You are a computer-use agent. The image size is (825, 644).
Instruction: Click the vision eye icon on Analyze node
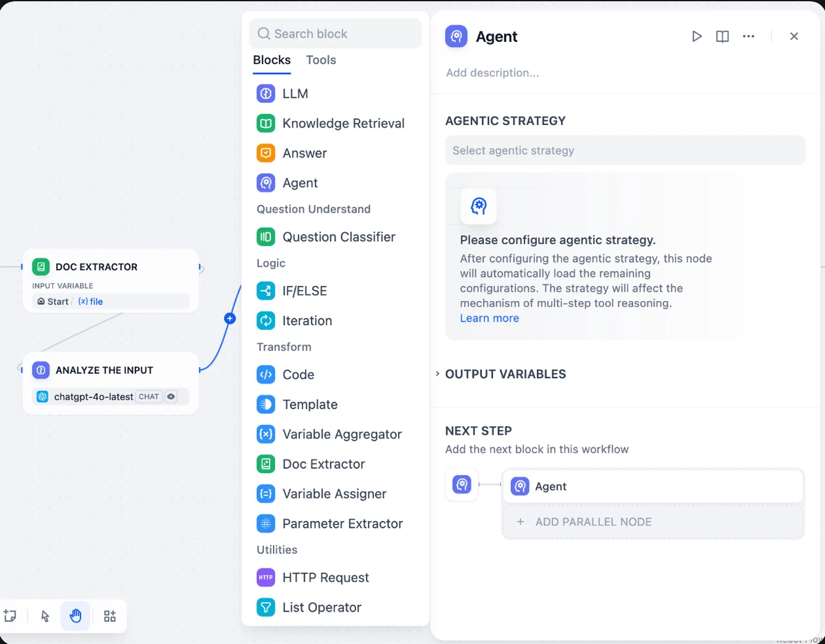(171, 397)
